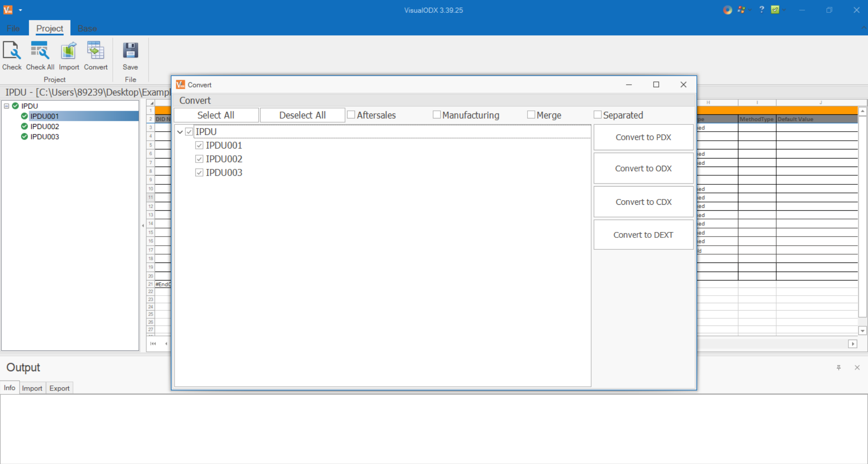
Task: Click the panel splitter collapse arrow
Action: tap(143, 225)
